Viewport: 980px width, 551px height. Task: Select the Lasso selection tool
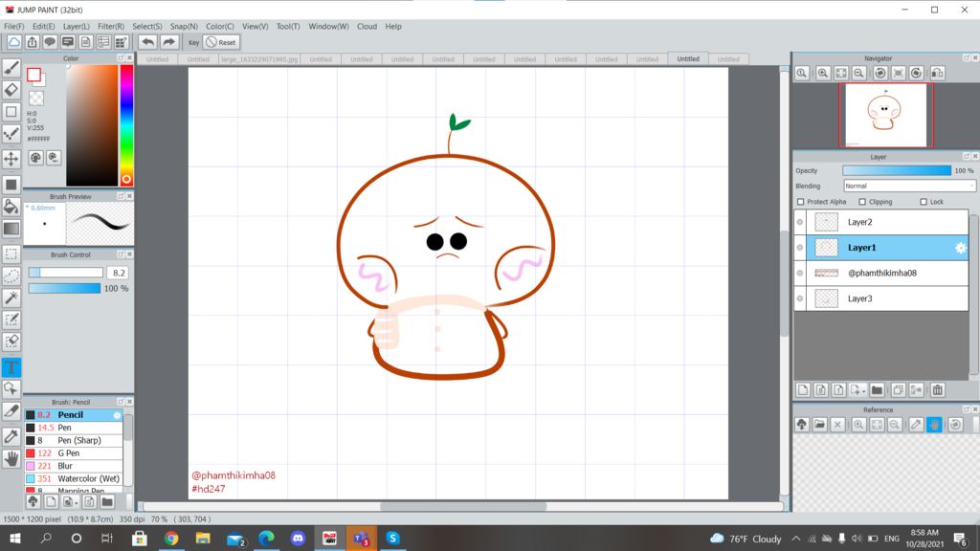pyautogui.click(x=11, y=275)
